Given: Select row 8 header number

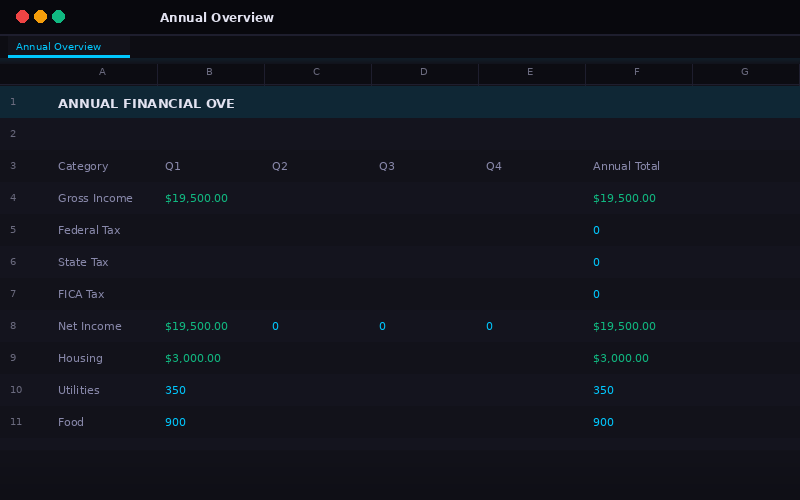Looking at the screenshot, I should [13, 326].
